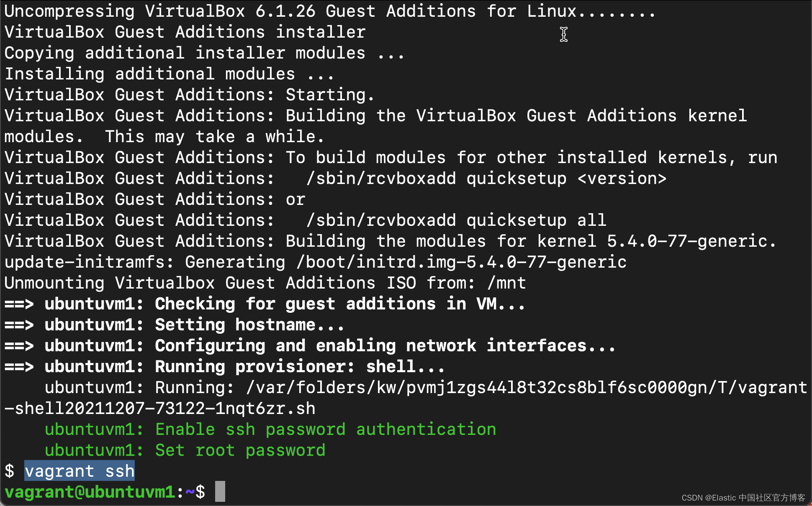Click the green "vagrant@ubuntuvm1" prompt text
This screenshot has width=812, height=506.
[x=90, y=492]
